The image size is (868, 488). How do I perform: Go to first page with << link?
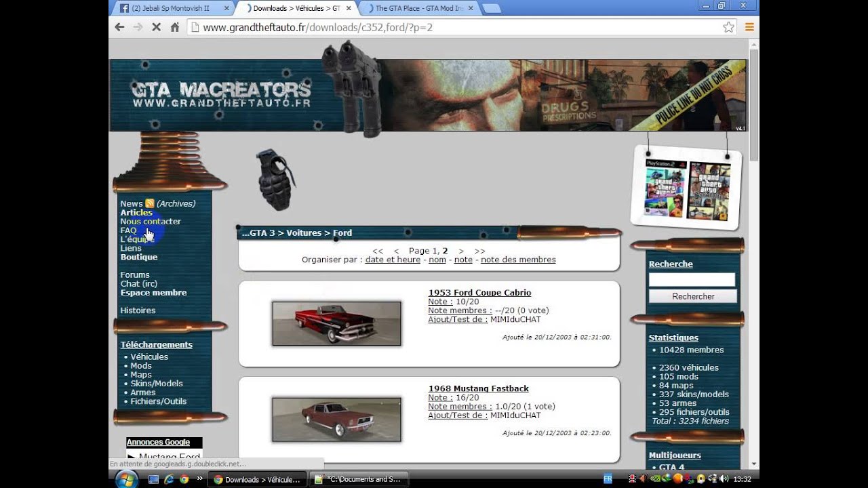click(x=378, y=251)
